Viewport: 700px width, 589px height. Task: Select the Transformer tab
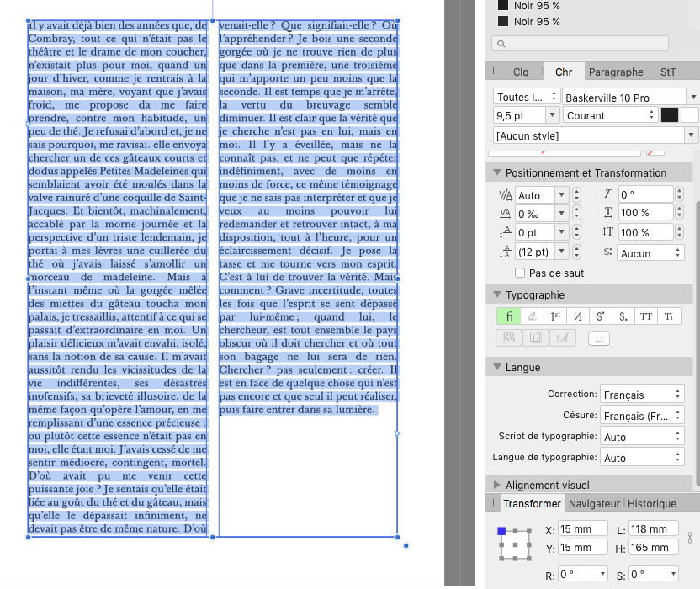[x=532, y=504]
